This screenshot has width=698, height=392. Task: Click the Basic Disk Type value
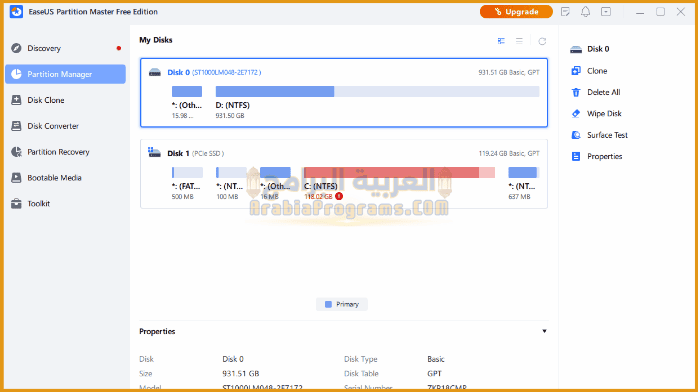coord(436,359)
